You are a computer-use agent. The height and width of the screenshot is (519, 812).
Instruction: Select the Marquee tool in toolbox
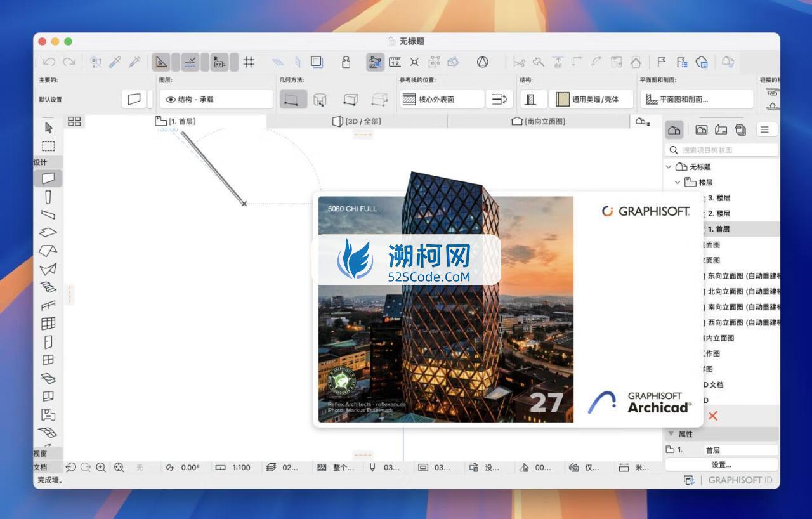pos(48,146)
